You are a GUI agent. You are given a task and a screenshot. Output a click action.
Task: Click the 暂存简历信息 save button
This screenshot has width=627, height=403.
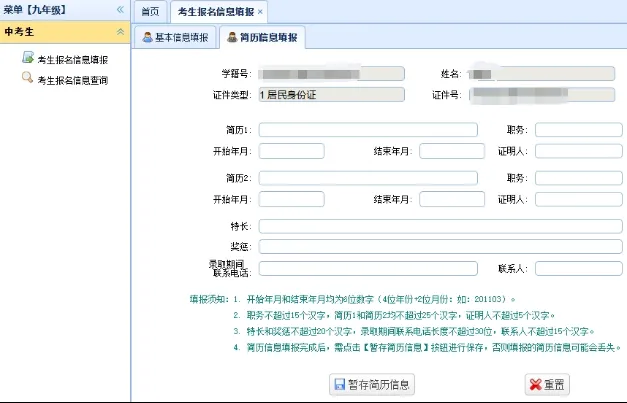click(x=372, y=384)
